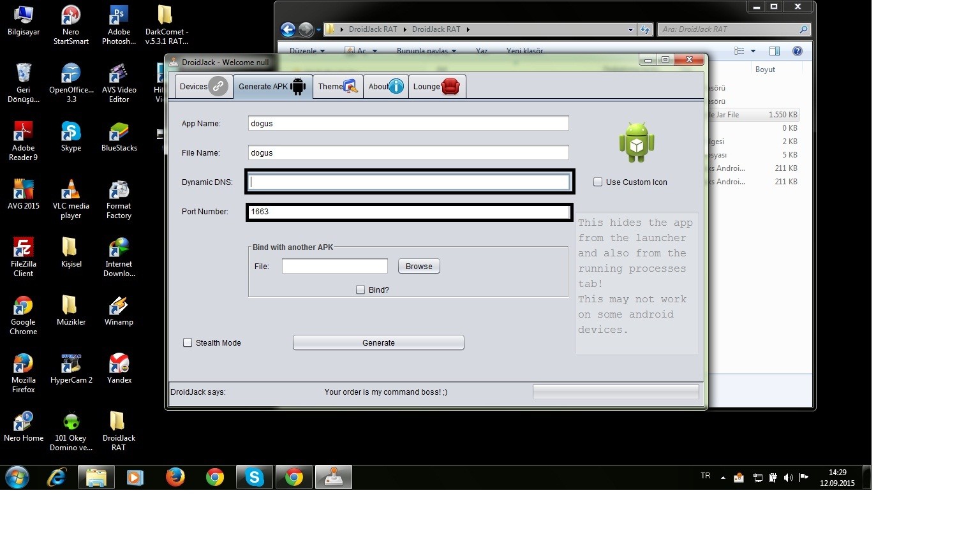
Task: Select the Format Factory shortcut
Action: pyautogui.click(x=119, y=199)
